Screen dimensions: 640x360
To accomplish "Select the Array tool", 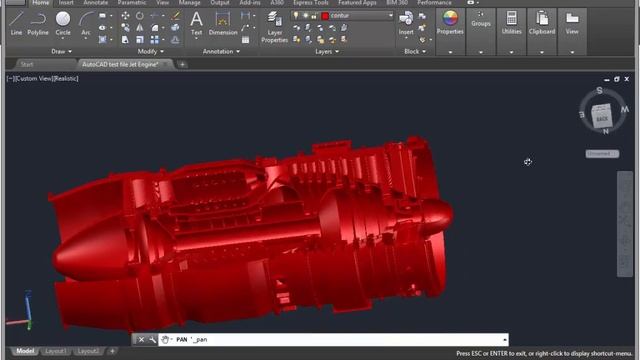I will [155, 40].
